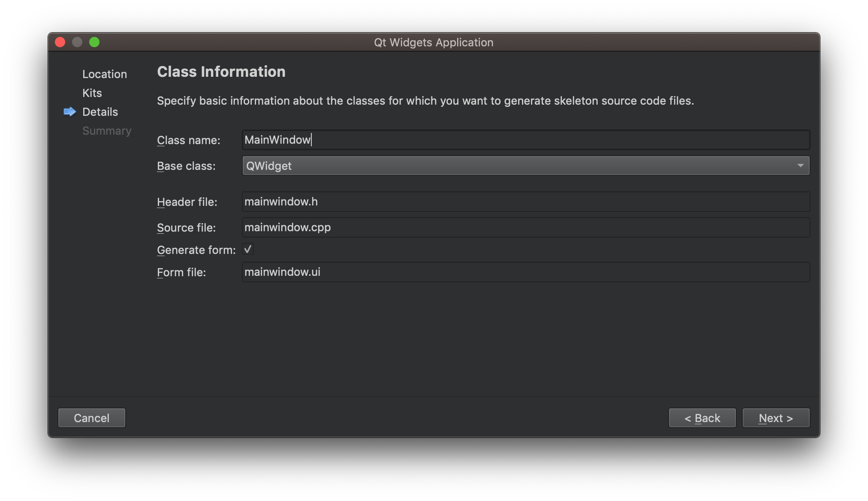Go to previous page with Back

pos(702,418)
